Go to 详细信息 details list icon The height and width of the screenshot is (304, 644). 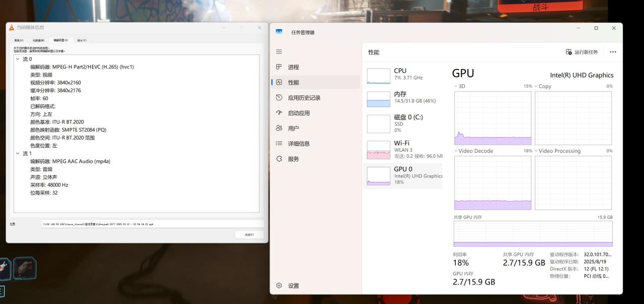click(279, 144)
